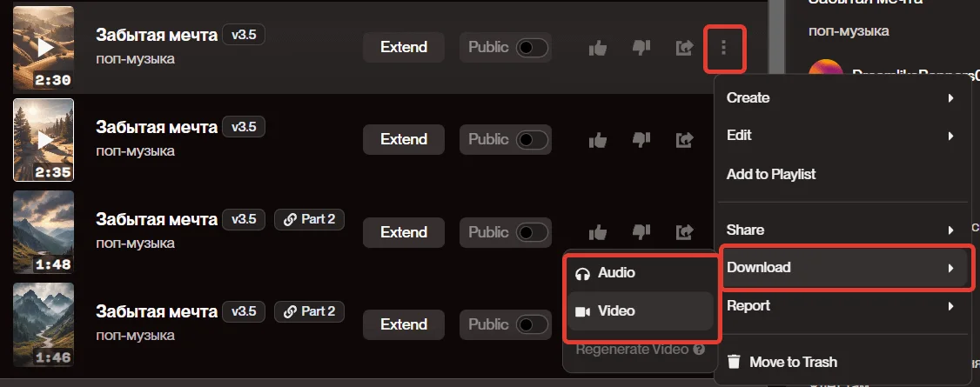980x387 pixels.
Task: Expand the Create submenu
Action: tap(842, 98)
